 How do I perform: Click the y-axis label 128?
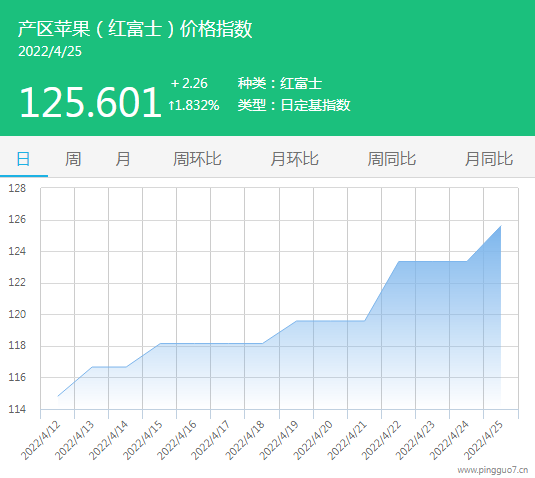(x=17, y=188)
